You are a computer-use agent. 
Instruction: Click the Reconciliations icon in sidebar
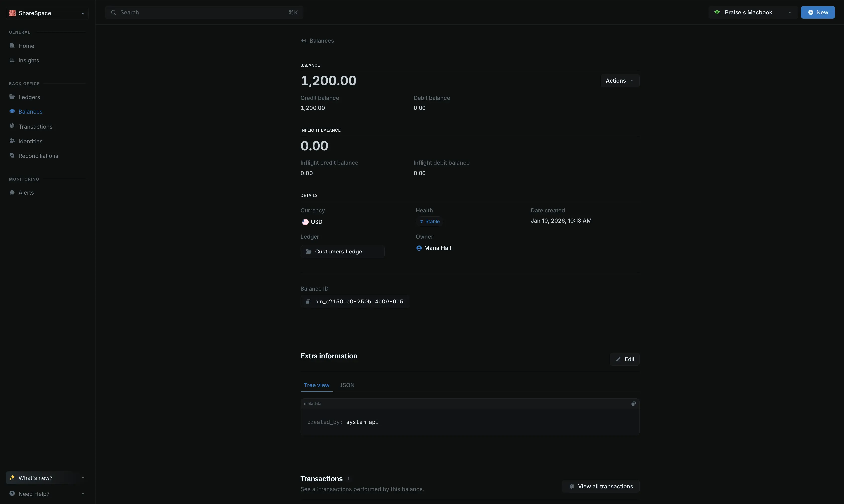tap(12, 155)
